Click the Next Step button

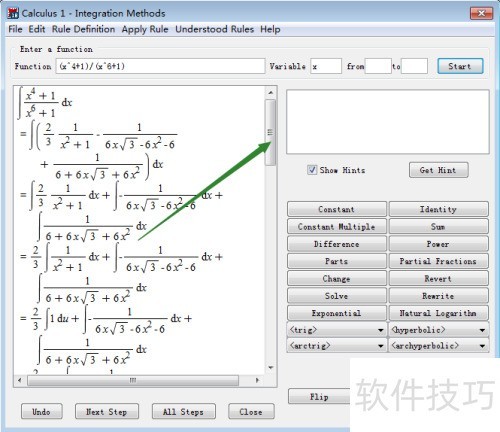coord(107,412)
